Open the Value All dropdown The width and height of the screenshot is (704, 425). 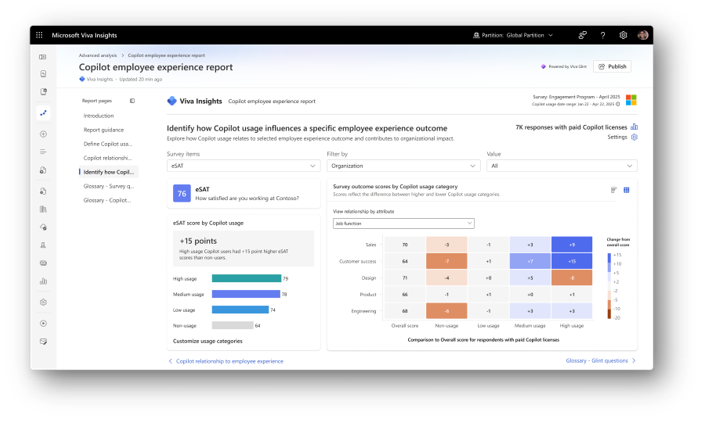562,166
